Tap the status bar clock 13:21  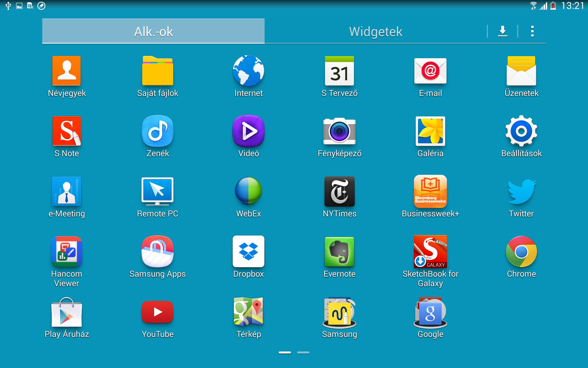572,6
